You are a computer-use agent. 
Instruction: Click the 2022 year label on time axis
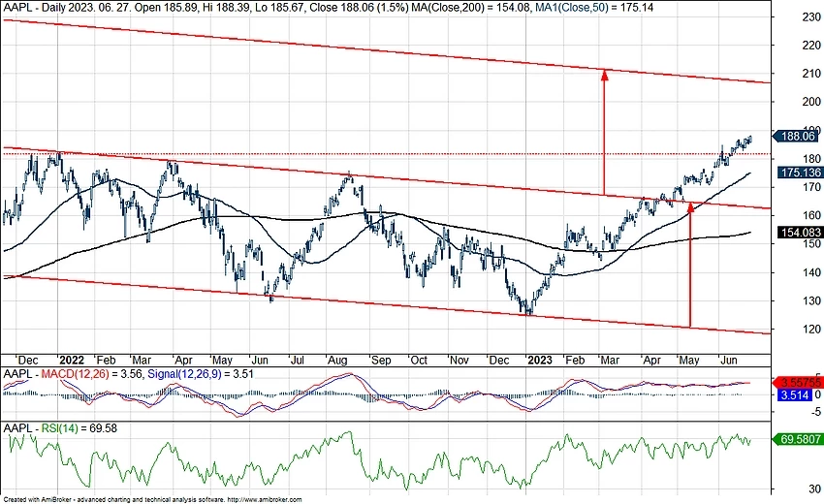[x=72, y=361]
